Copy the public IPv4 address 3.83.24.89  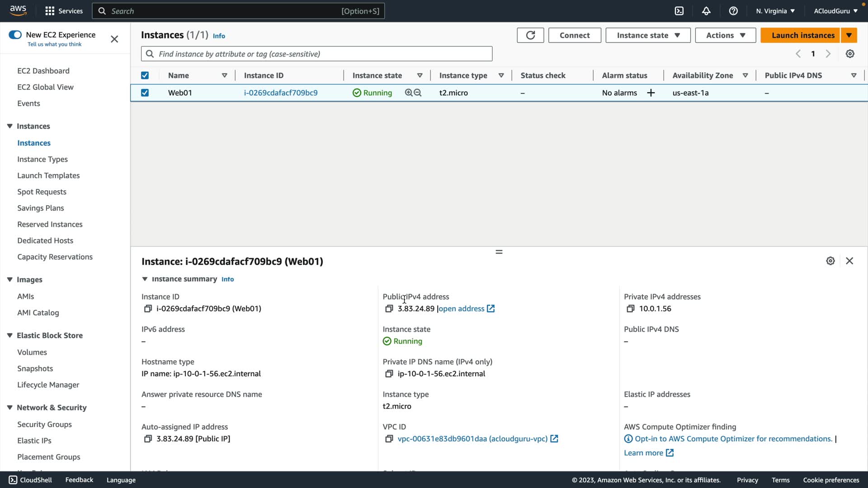(389, 309)
